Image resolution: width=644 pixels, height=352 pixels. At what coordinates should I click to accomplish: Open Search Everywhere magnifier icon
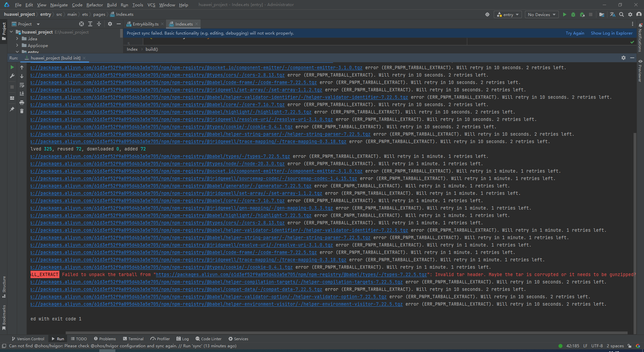[622, 14]
